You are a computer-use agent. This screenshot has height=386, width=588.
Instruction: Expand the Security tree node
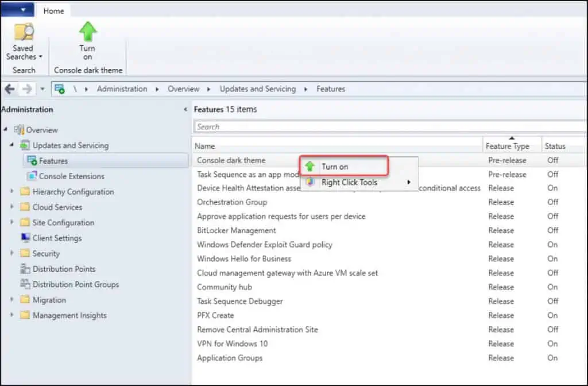12,253
